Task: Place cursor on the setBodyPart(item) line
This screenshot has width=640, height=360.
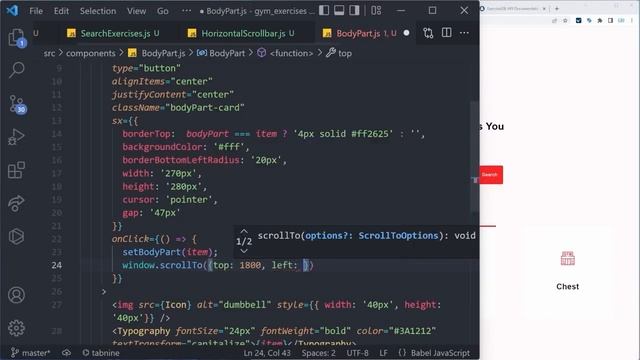Action: (170, 252)
